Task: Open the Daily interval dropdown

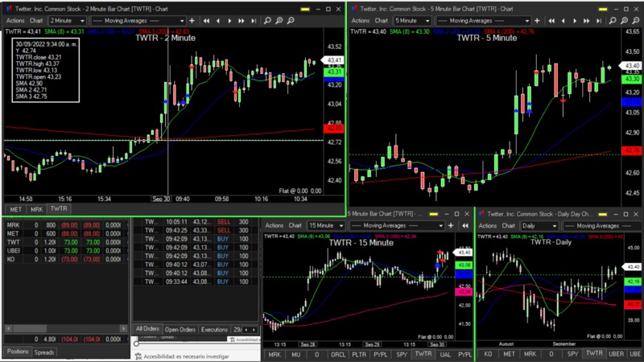Action: [538, 226]
